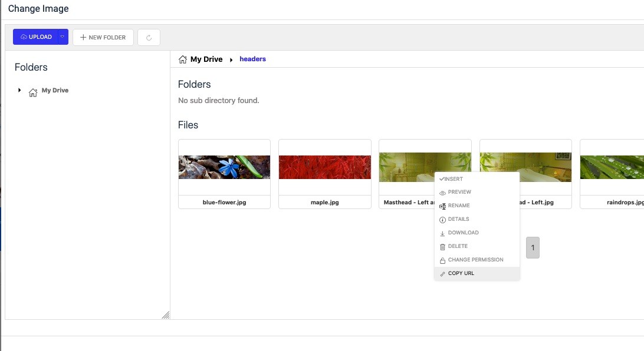
Task: Click the refresh icon in the toolbar
Action: (149, 38)
